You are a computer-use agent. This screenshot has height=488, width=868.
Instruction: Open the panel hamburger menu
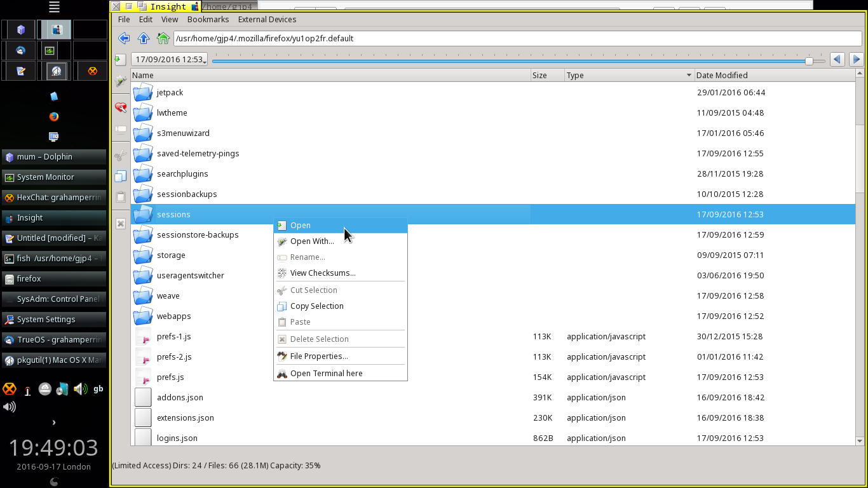[54, 8]
